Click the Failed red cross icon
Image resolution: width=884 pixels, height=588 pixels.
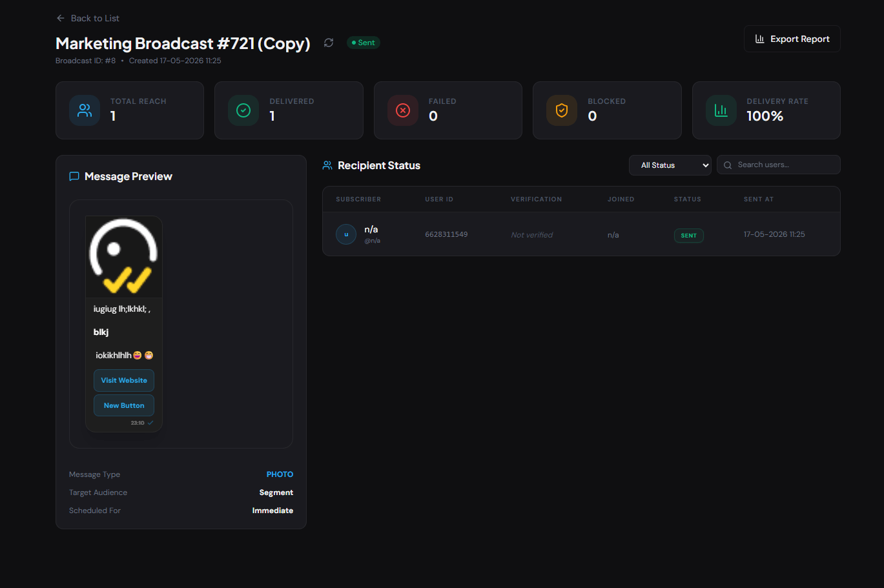point(403,110)
